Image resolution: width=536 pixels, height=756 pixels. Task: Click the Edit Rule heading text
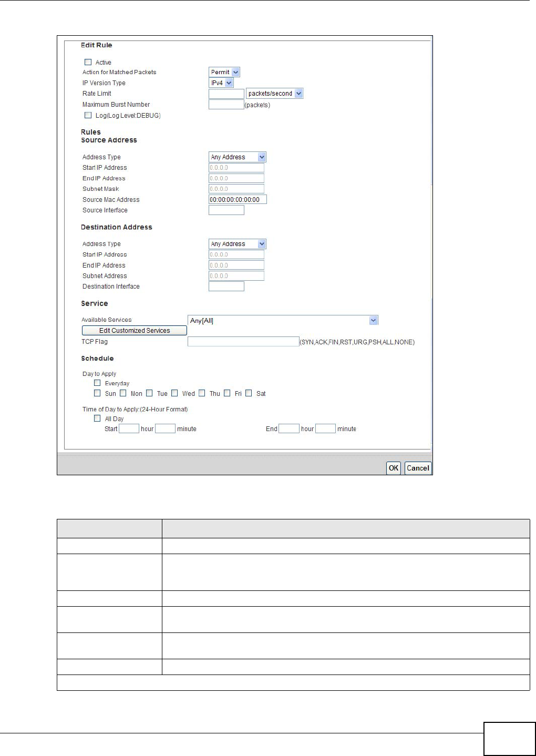(97, 45)
